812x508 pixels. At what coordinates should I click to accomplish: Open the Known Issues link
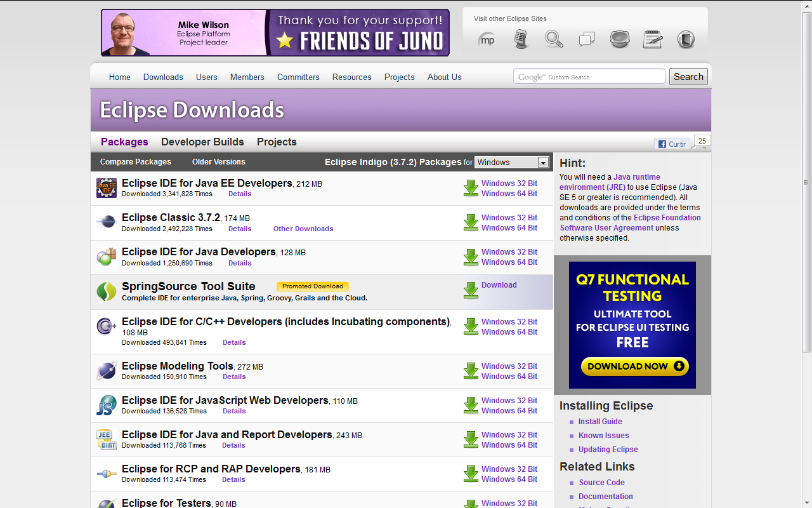click(604, 436)
